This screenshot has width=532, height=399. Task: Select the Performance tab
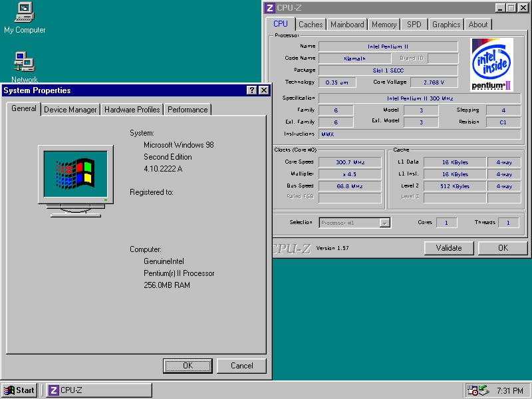click(x=188, y=110)
